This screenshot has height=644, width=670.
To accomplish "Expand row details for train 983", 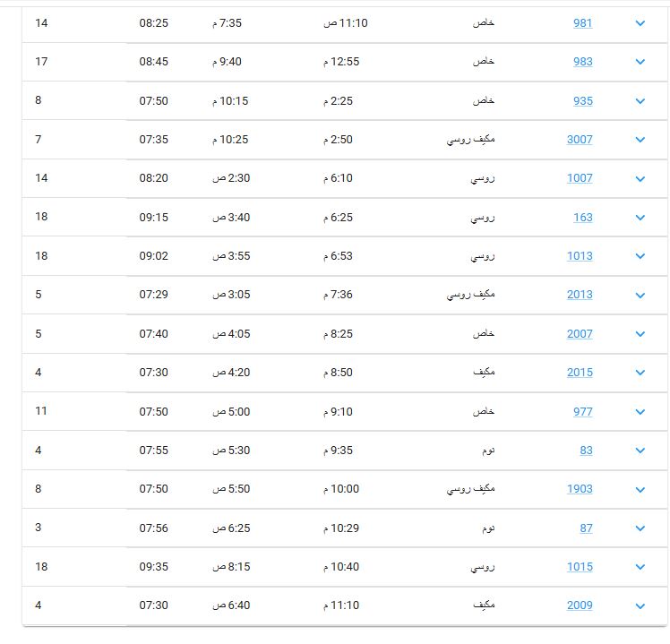I will (640, 62).
